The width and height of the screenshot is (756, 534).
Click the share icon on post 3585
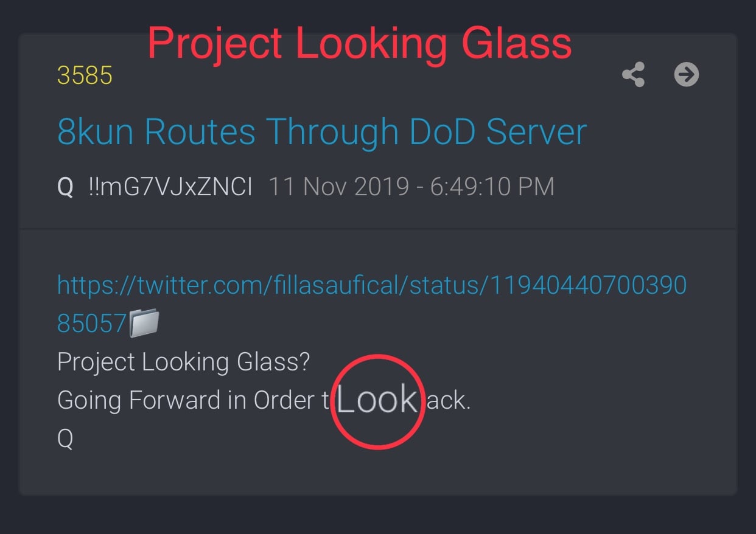(633, 75)
